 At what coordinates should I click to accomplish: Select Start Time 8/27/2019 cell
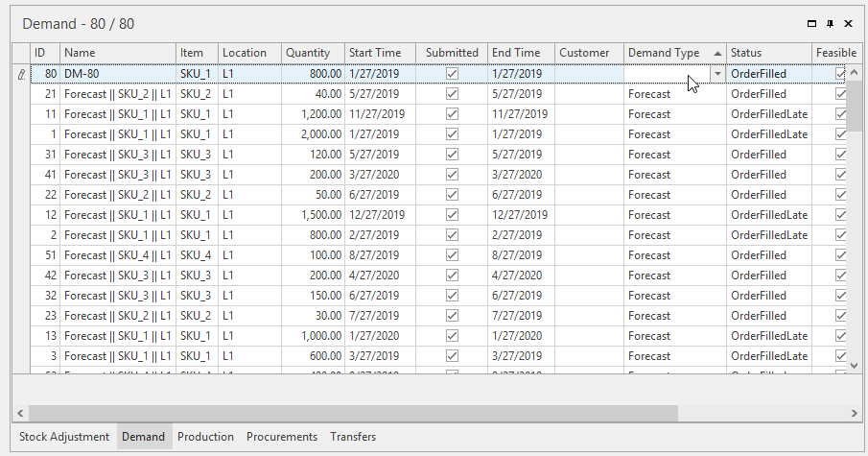380,254
